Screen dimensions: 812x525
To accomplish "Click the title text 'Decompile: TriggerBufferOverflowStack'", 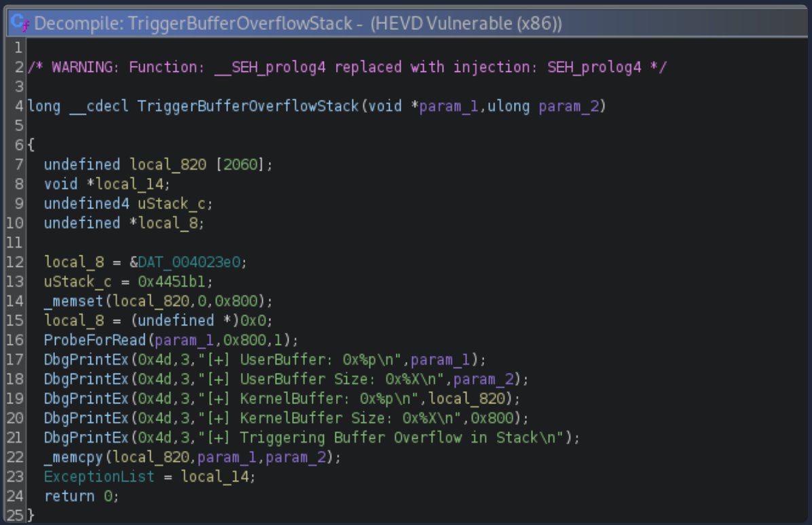I will pos(193,23).
